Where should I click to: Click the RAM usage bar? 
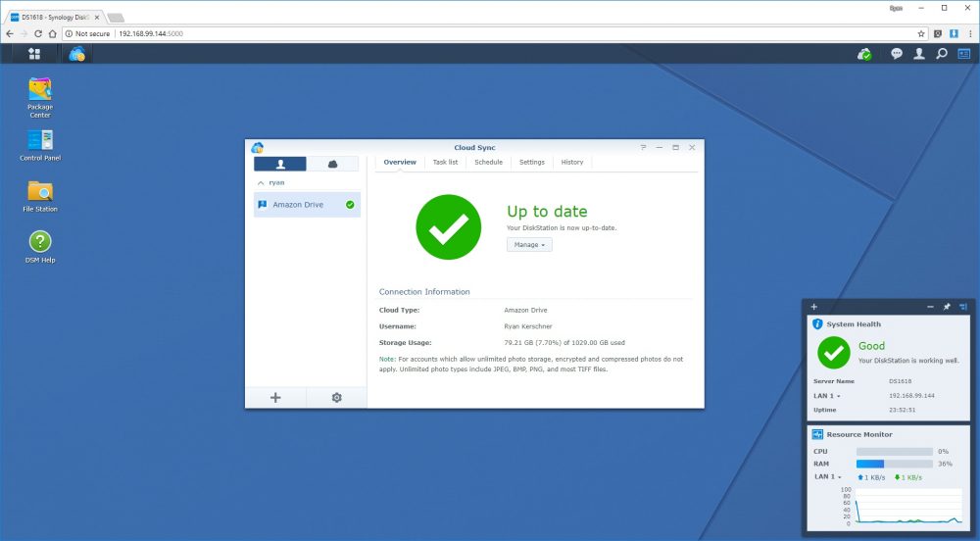[895, 465]
